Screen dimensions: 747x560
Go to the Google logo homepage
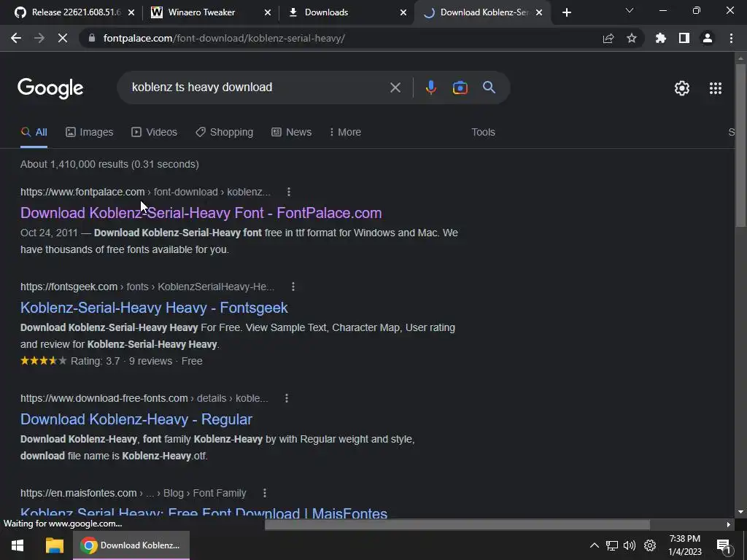click(x=50, y=88)
